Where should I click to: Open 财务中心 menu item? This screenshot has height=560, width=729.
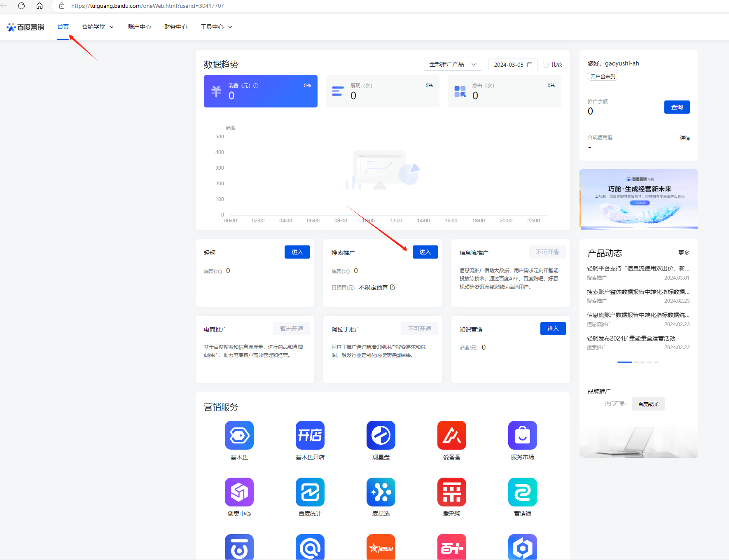click(176, 27)
